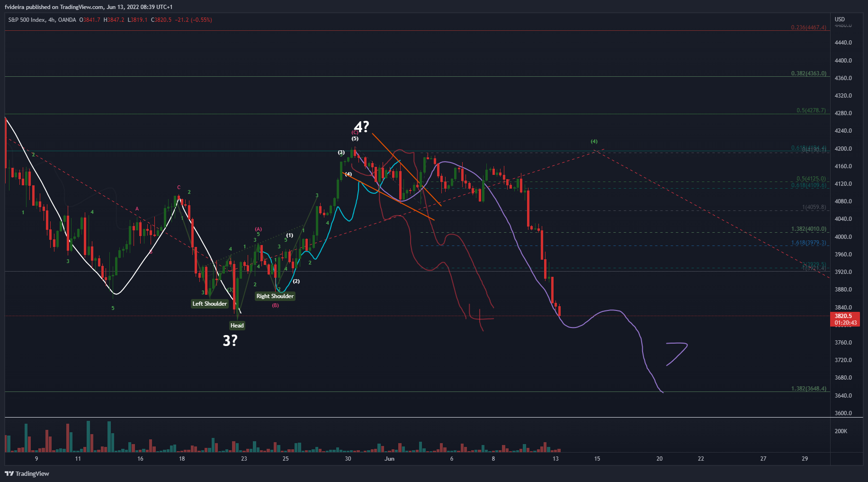The width and height of the screenshot is (868, 482).
Task: Click the white (2) wave label
Action: 296,281
